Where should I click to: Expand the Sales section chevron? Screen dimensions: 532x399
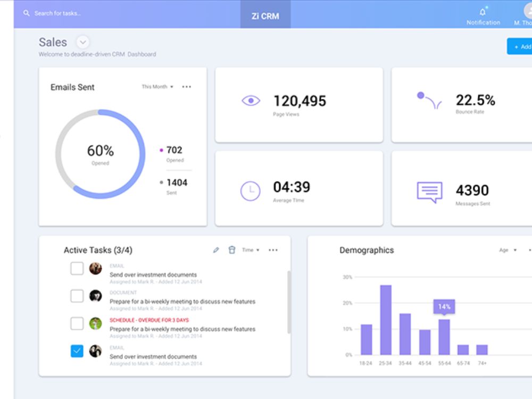(83, 43)
